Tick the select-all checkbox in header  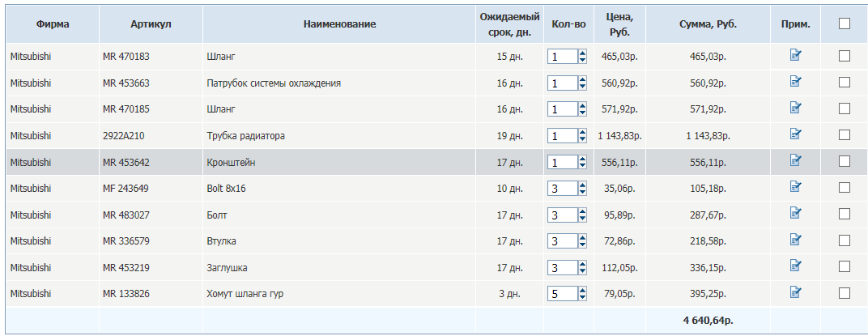tap(845, 24)
